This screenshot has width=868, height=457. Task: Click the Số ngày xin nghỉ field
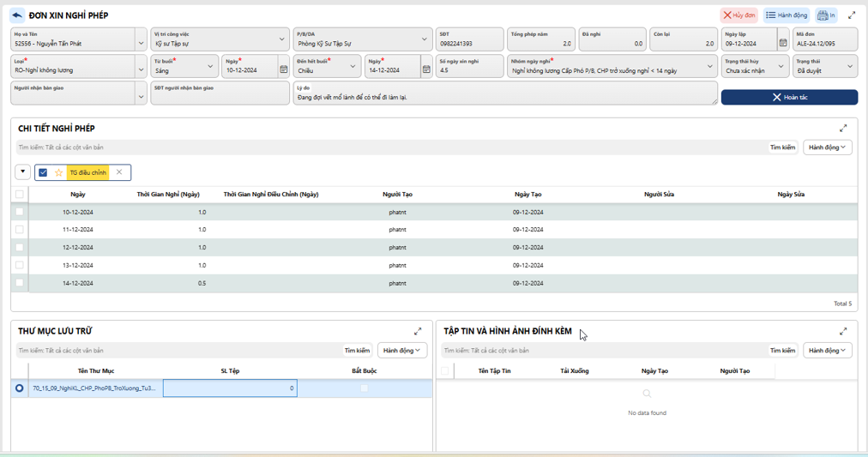coord(469,66)
